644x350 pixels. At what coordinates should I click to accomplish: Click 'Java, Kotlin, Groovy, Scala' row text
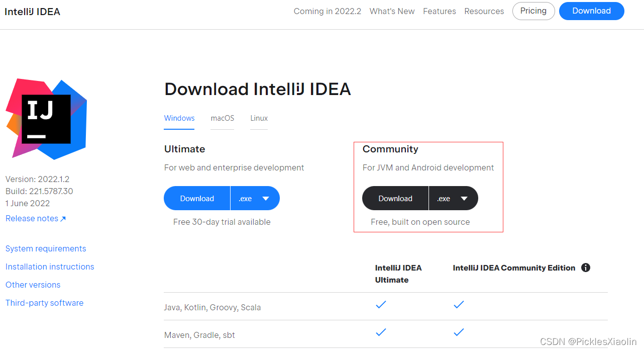coord(212,307)
